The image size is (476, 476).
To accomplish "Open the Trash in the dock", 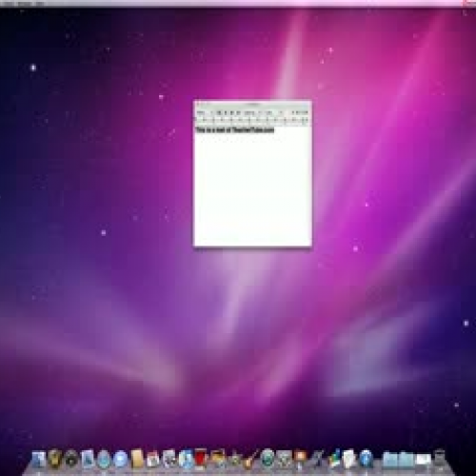I will [440, 459].
